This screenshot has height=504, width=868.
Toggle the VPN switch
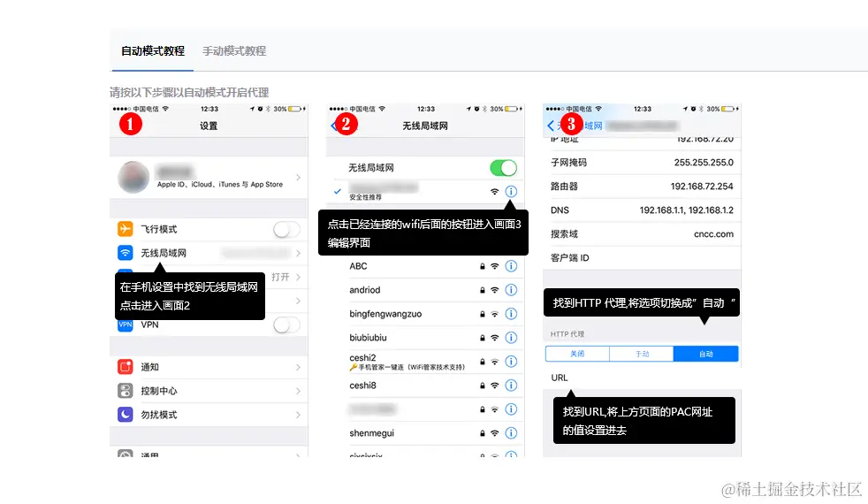point(286,325)
